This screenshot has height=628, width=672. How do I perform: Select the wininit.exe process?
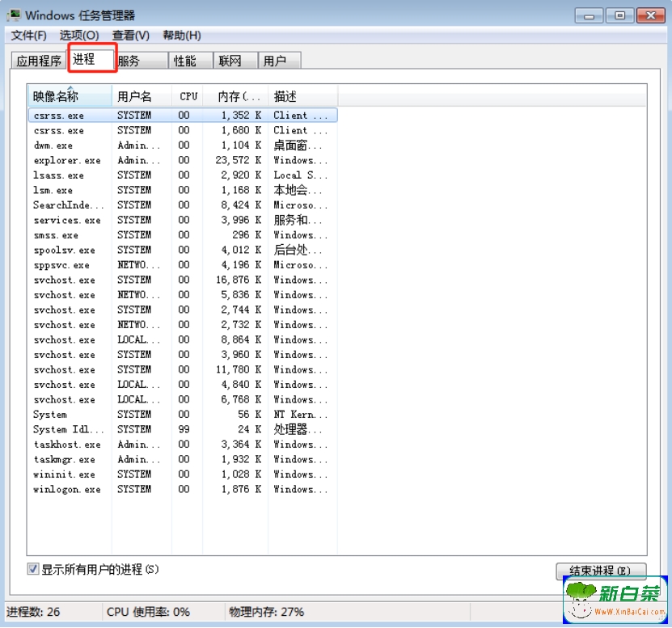(183, 474)
